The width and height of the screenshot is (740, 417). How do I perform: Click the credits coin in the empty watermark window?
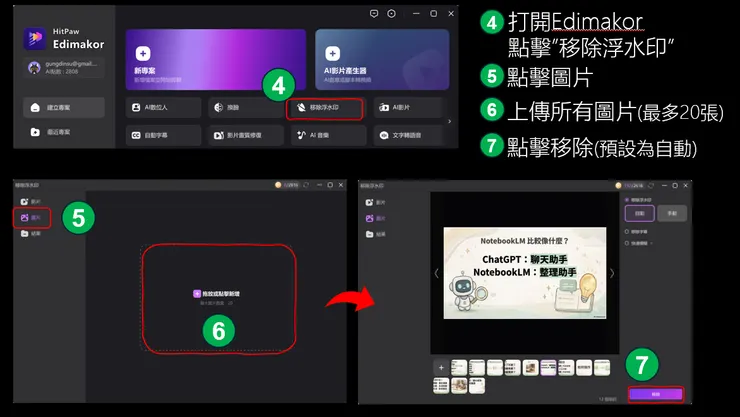(278, 185)
